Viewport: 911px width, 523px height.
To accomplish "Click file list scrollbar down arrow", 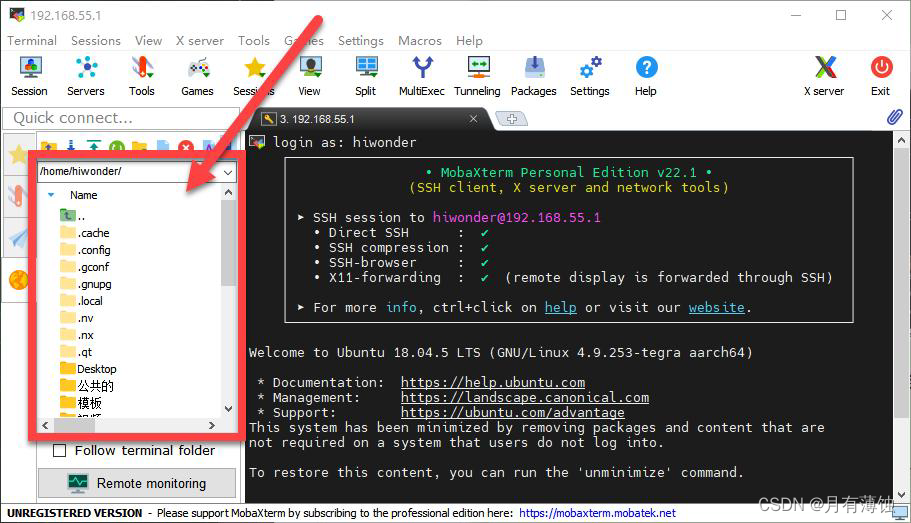I will [228, 409].
